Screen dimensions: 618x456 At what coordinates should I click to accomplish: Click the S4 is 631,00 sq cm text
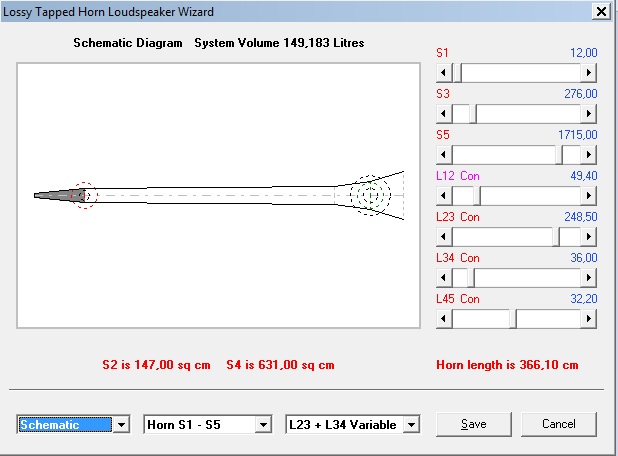pos(280,365)
